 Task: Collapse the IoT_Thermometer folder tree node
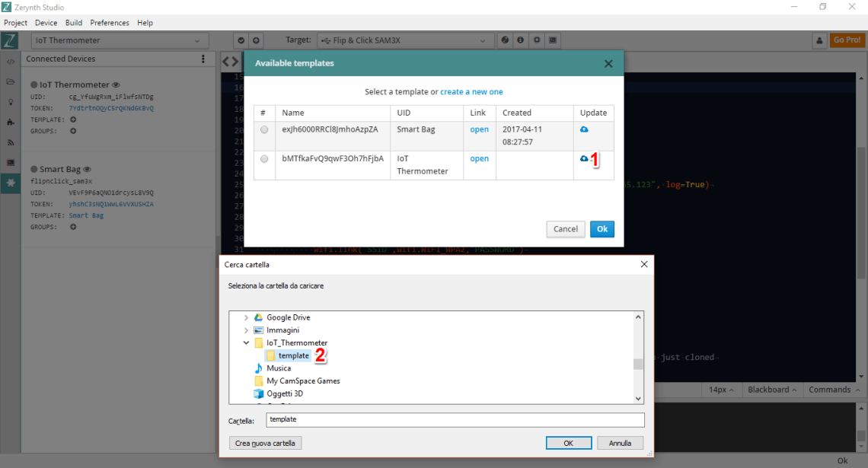pos(246,342)
